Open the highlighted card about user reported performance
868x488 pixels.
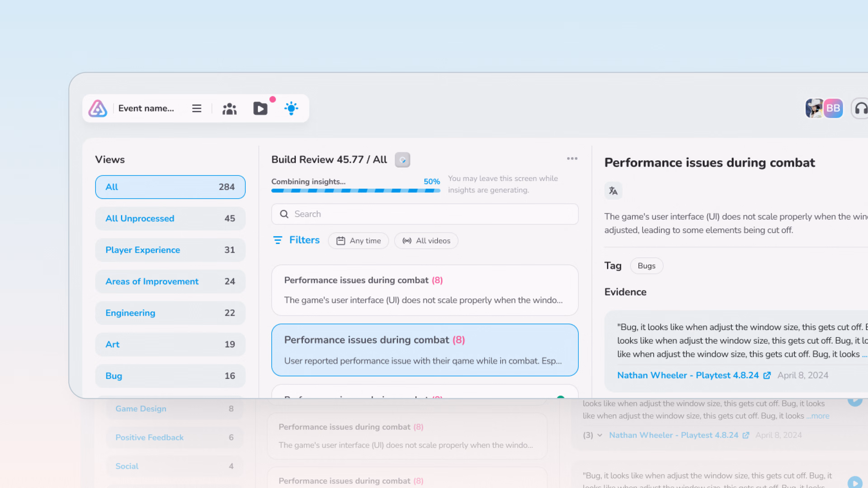pos(425,350)
